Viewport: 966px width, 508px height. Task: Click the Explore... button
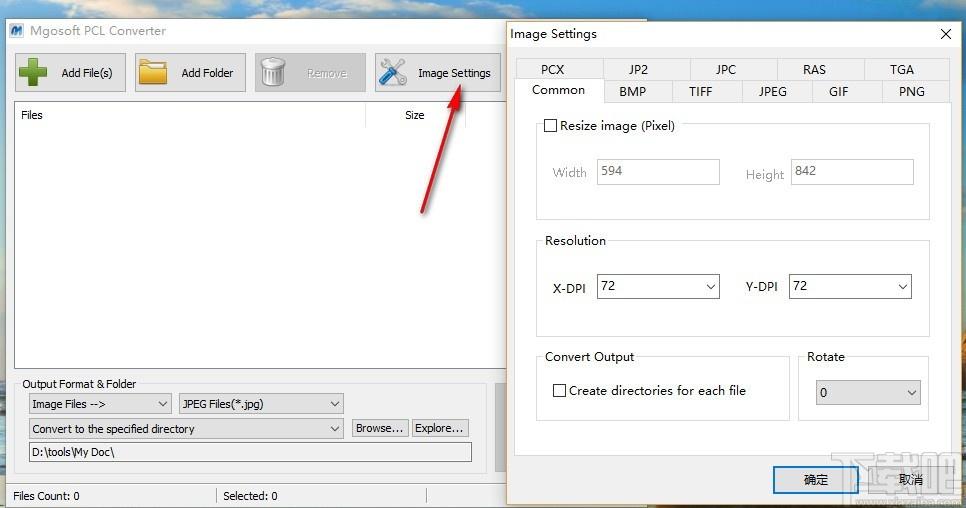(x=439, y=428)
